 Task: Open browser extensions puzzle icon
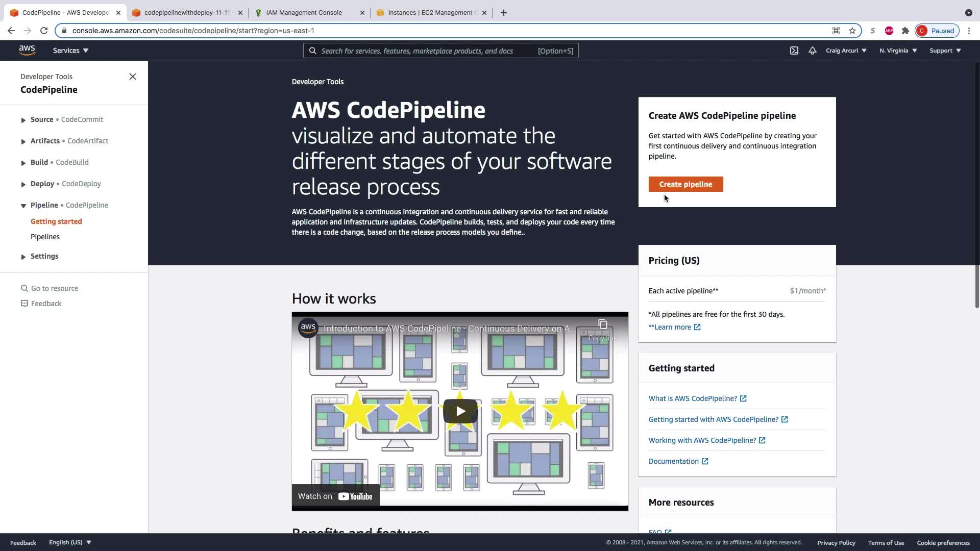(x=905, y=31)
